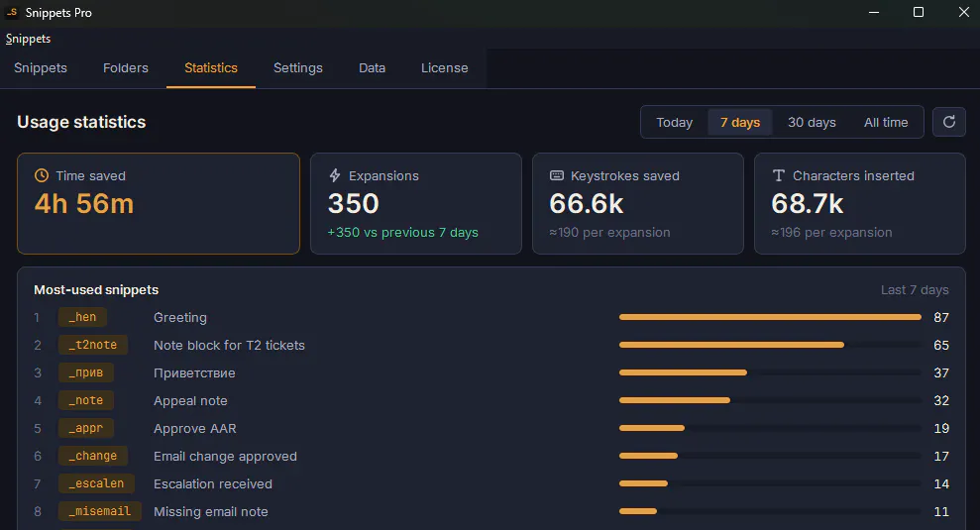Click the _misemail snippet tag
Screen dimensions: 980x530
click(x=100, y=511)
